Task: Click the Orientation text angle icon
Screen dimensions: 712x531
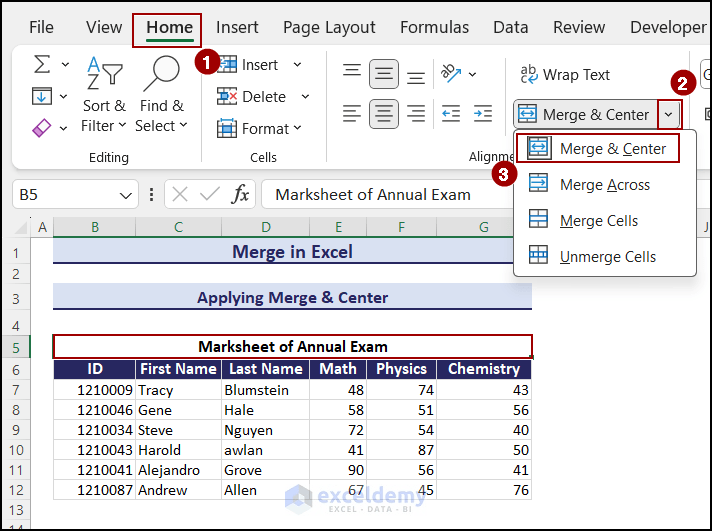Action: pyautogui.click(x=450, y=73)
